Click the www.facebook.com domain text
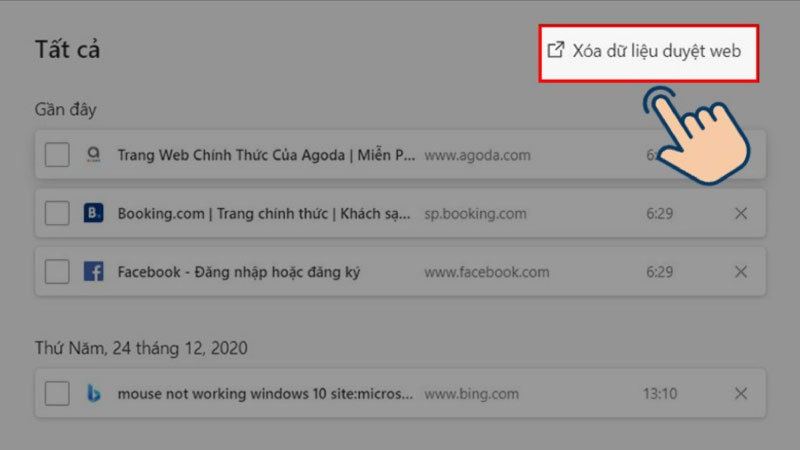This screenshot has height=450, width=800. pyautogui.click(x=487, y=272)
